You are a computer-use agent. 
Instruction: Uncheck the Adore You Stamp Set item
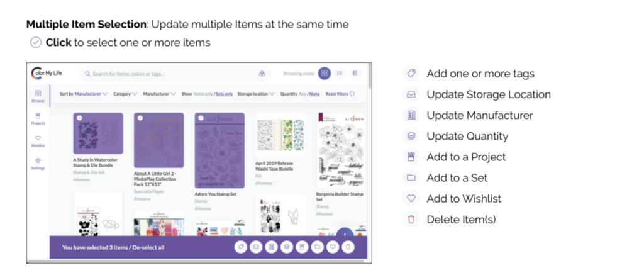201,118
